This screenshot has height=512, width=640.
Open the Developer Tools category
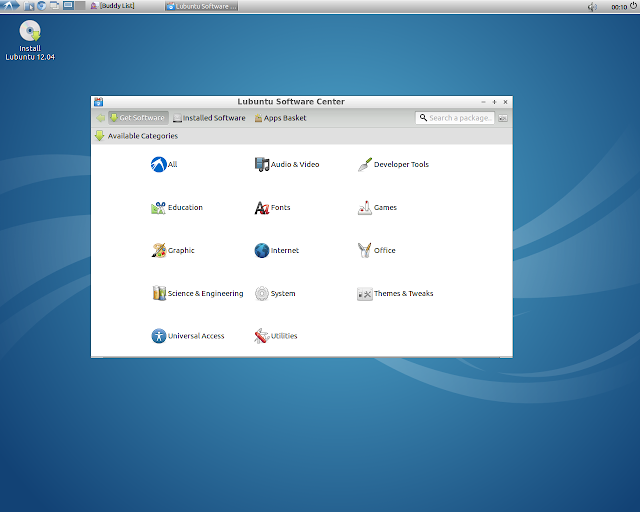pos(393,165)
